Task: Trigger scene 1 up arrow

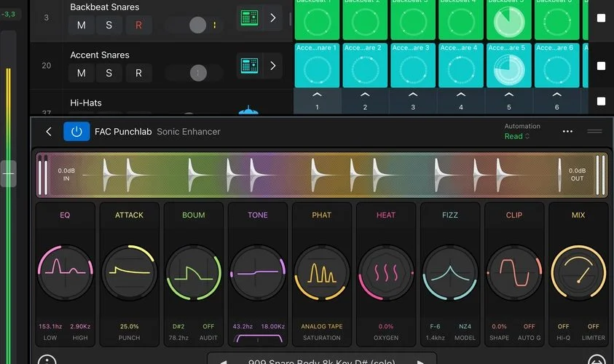Action: [317, 95]
